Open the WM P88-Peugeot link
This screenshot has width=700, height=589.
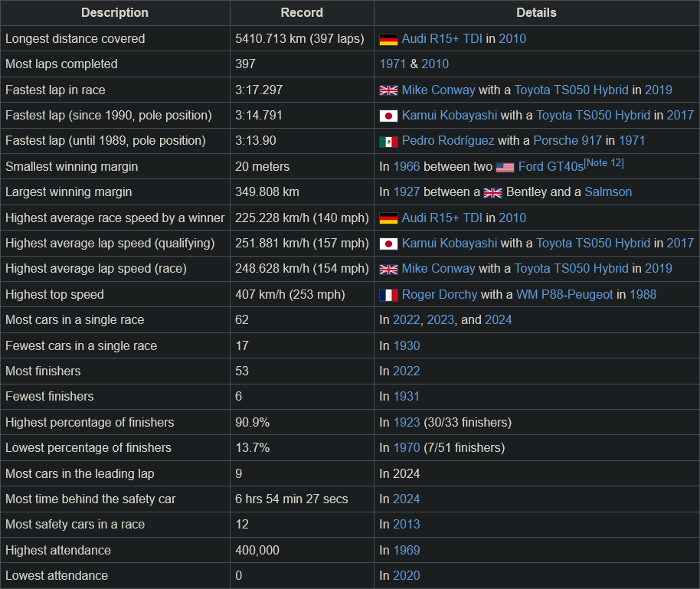(564, 295)
